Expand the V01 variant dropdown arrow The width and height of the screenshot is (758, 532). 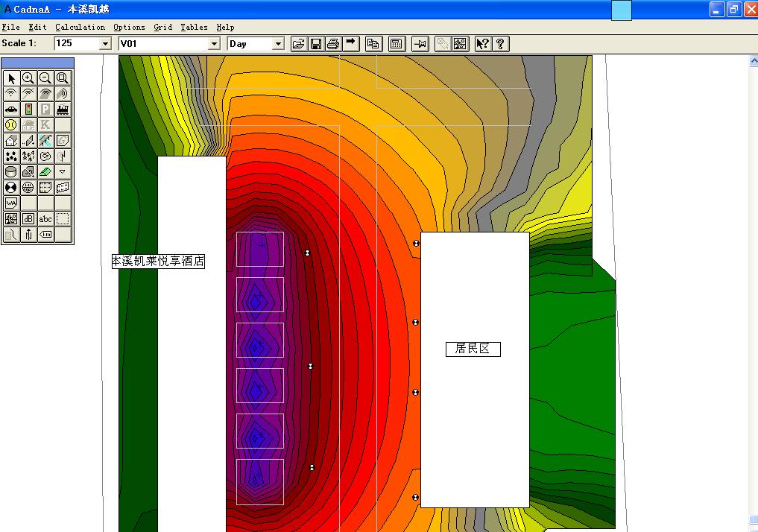[214, 44]
